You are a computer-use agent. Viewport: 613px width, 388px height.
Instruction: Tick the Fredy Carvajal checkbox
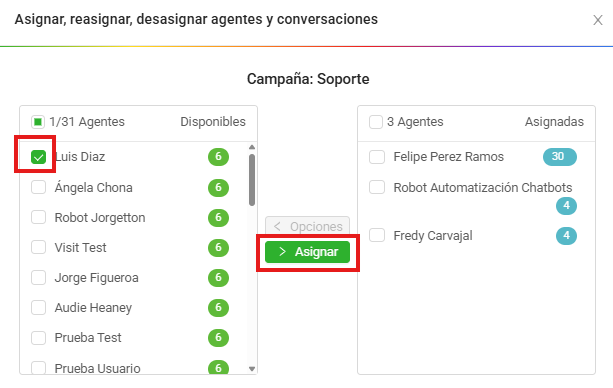377,235
